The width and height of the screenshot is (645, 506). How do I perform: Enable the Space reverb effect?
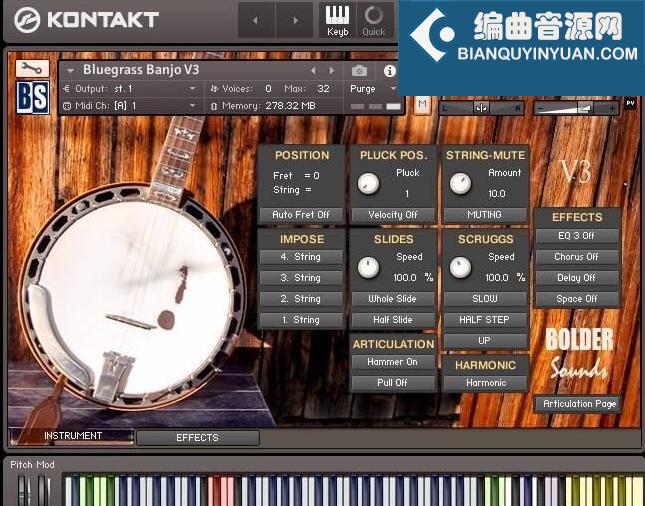pos(576,299)
